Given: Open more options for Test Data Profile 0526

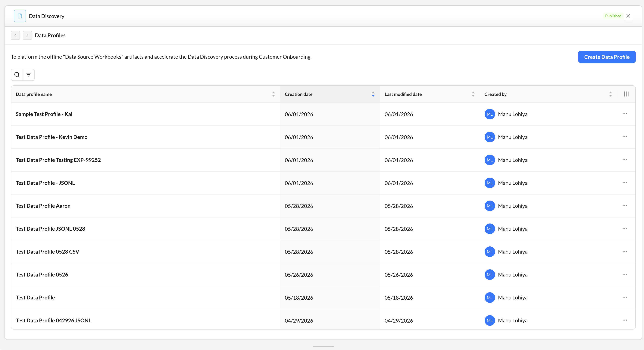Looking at the screenshot, I should point(625,274).
